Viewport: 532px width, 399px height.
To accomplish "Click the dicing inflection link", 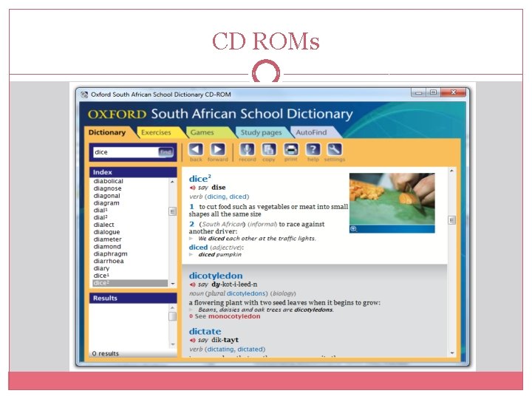I will coord(216,197).
